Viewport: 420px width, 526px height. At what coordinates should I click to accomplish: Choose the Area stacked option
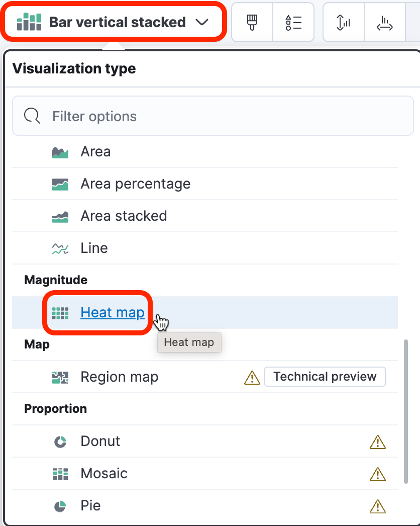pos(205,216)
